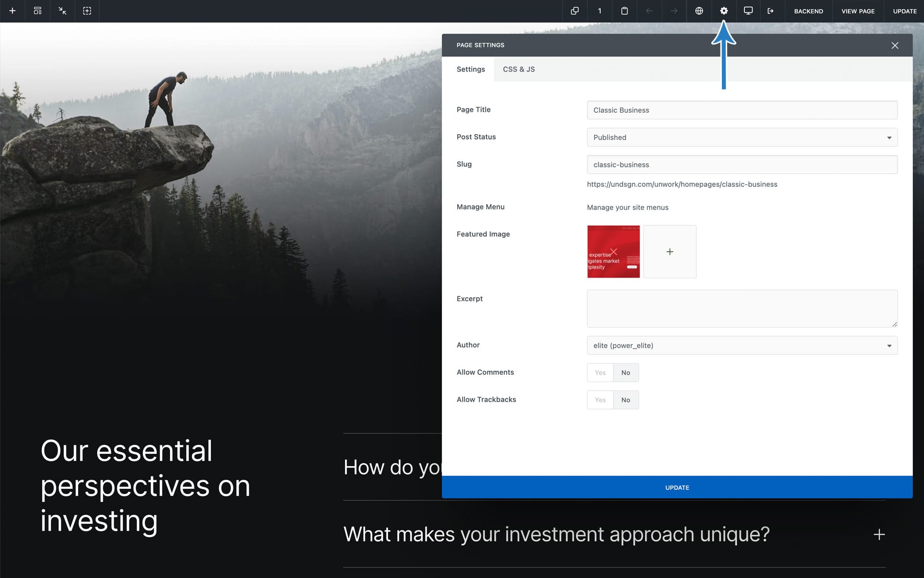Click the add element plus icon

click(13, 11)
